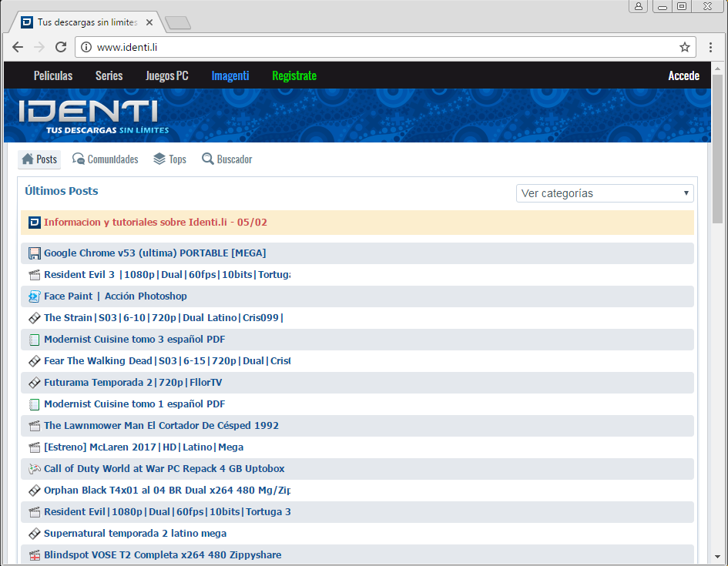Image resolution: width=728 pixels, height=566 pixels.
Task: Click magnifier icon beside Buscador
Action: [x=207, y=159]
